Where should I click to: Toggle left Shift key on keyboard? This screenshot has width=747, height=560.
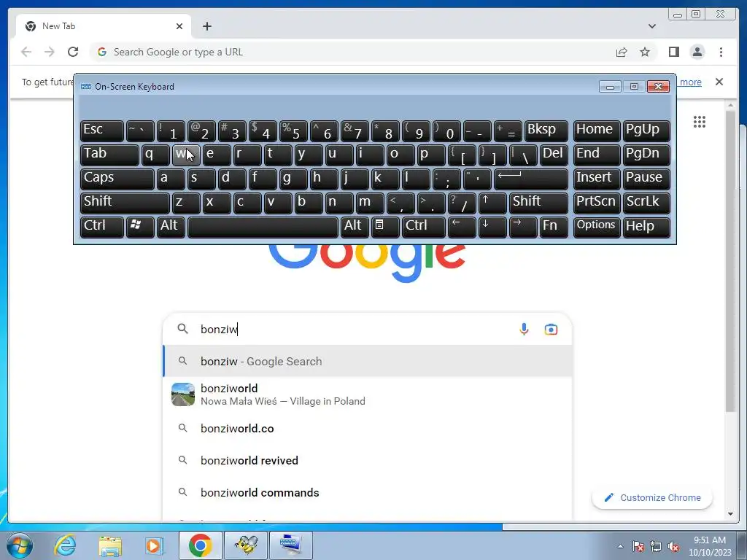[125, 203]
